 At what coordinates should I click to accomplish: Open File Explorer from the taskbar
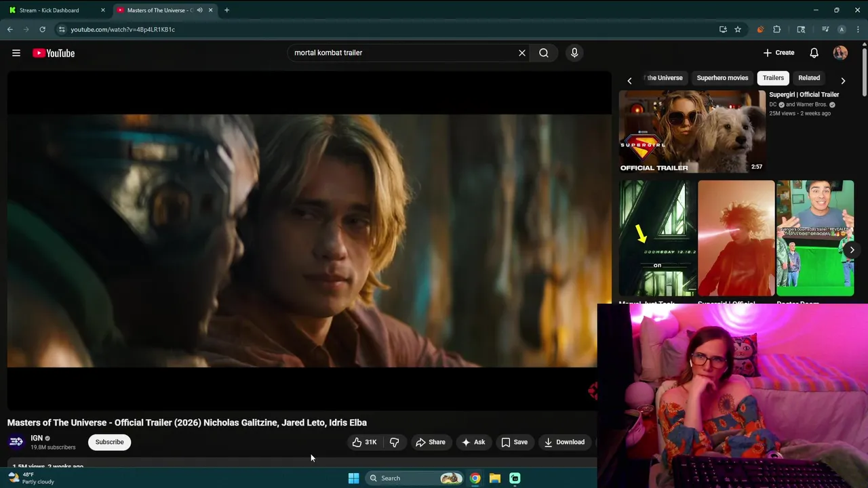[x=495, y=478]
